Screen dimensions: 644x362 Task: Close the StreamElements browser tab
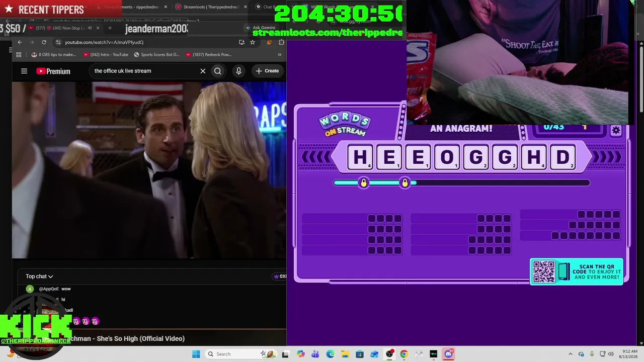[166, 7]
